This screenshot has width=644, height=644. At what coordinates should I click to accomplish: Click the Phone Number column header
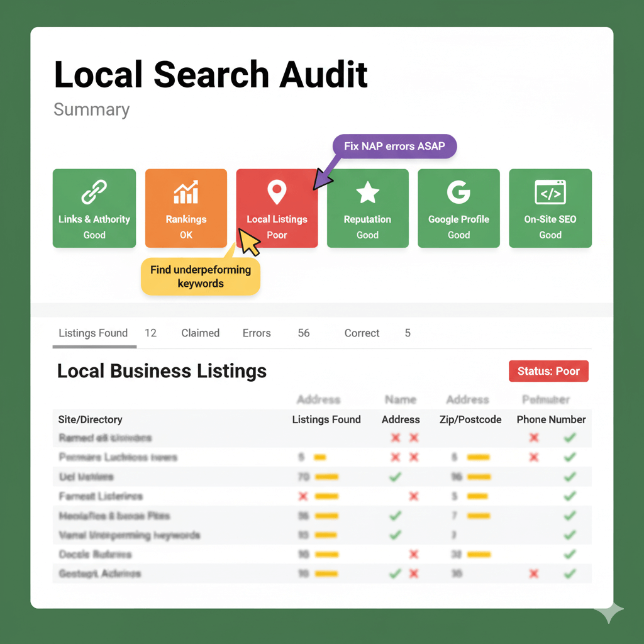tap(551, 419)
